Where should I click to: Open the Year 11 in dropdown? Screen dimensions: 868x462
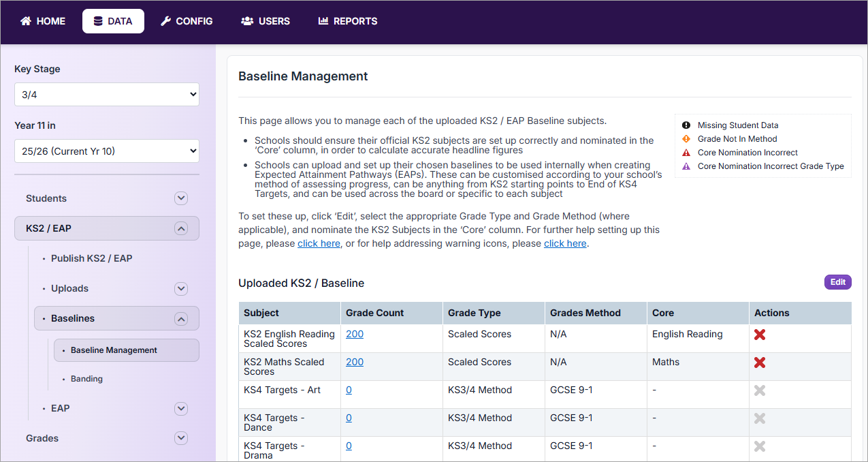click(107, 151)
